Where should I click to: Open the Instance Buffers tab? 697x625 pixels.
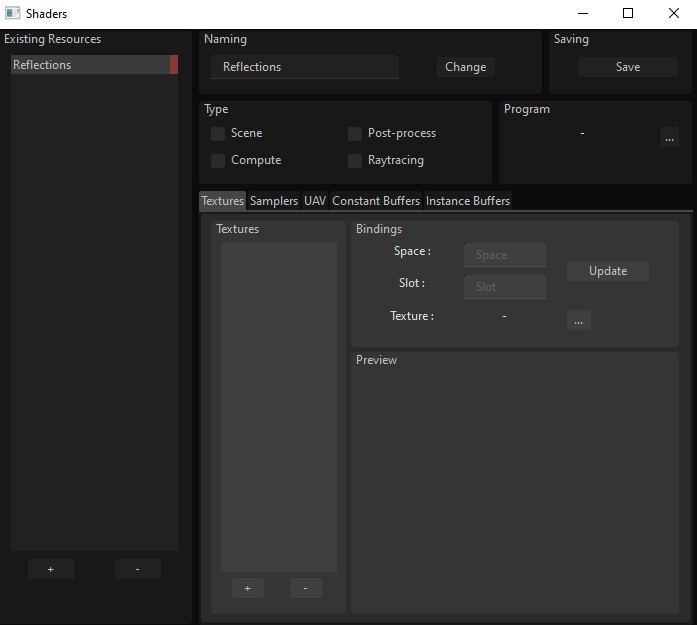(468, 201)
